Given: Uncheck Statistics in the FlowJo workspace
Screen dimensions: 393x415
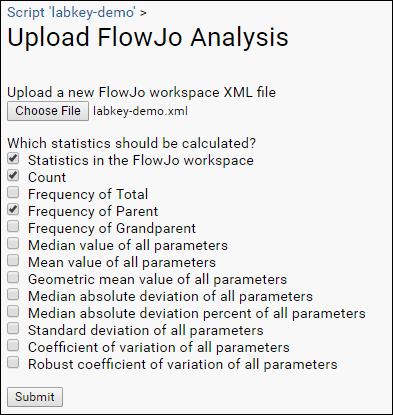Looking at the screenshot, I should coord(13,159).
